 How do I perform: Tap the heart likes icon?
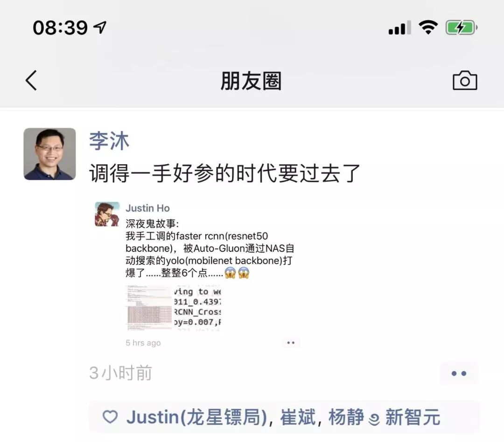(110, 417)
